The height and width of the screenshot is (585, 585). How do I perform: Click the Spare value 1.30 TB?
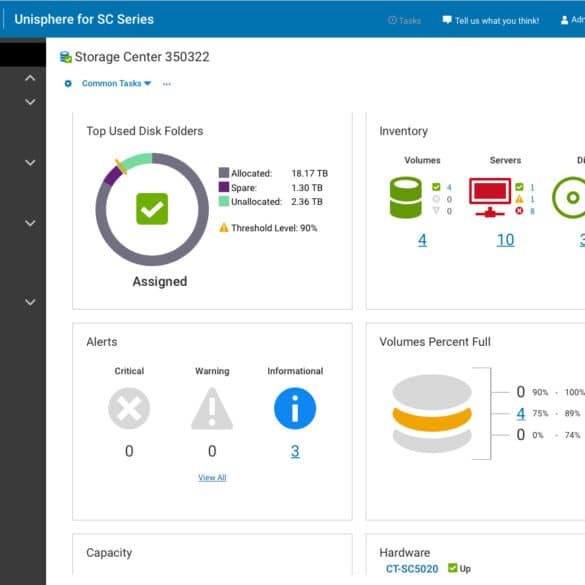point(307,187)
